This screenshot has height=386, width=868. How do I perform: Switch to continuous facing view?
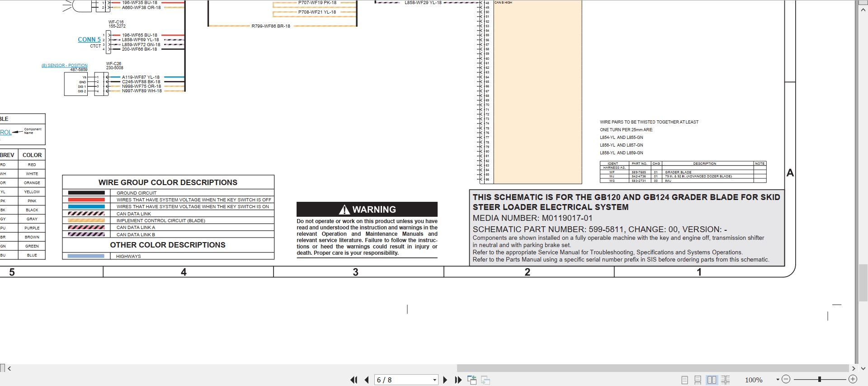(725, 380)
